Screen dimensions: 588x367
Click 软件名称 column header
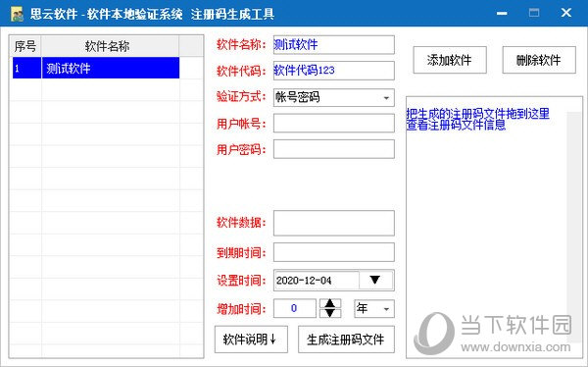point(110,46)
